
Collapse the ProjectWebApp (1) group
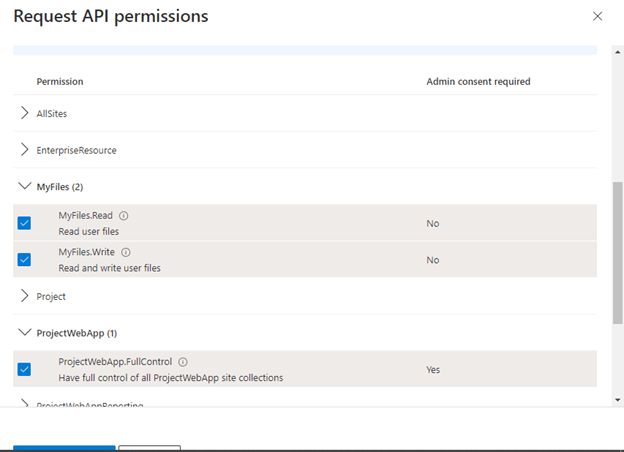pos(25,332)
